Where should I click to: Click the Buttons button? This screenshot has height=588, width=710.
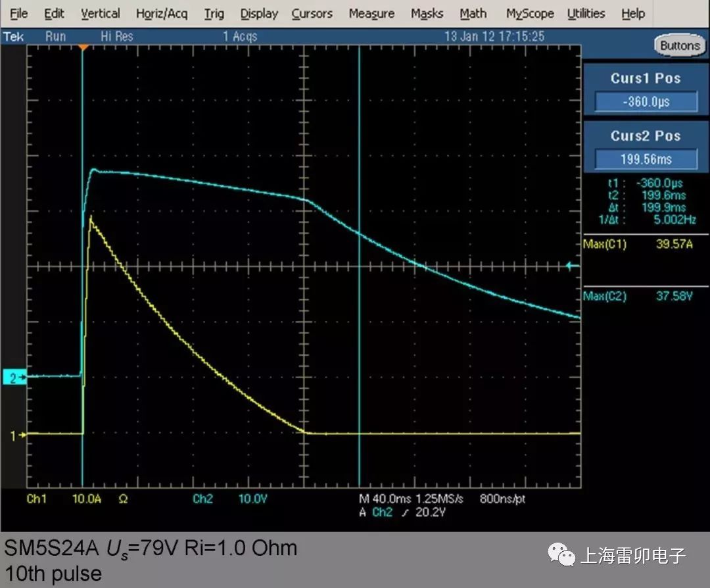(x=680, y=45)
